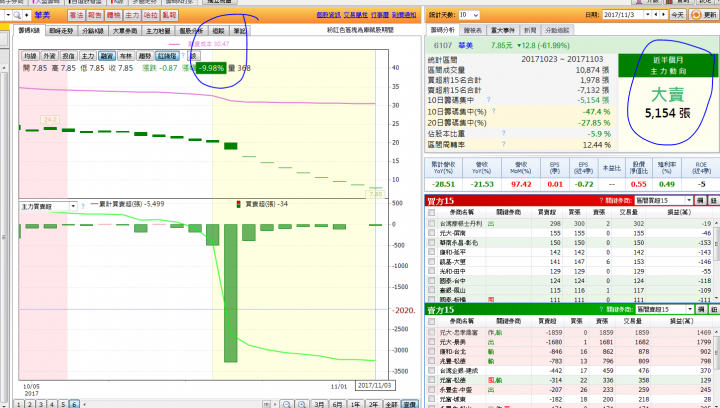Tick the checkbox for 光和-田中
The height and width of the screenshot is (408, 720).
(x=431, y=271)
